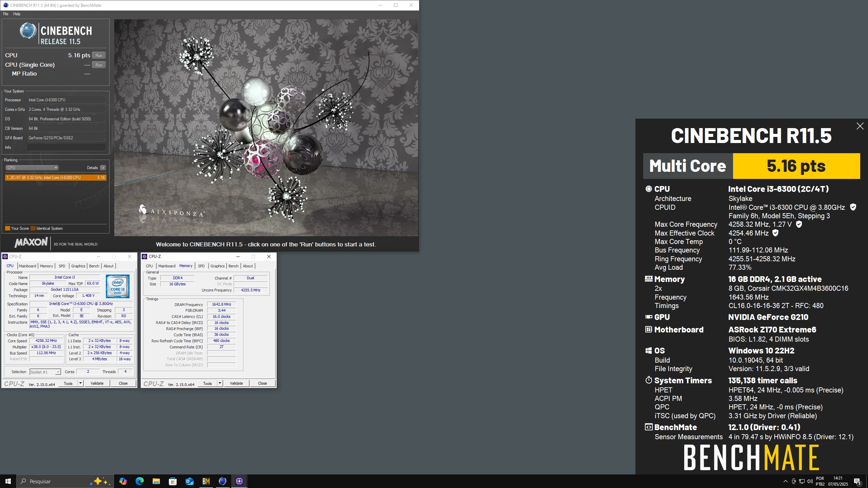Show hidden system tray icons
The image size is (868, 488).
786,481
